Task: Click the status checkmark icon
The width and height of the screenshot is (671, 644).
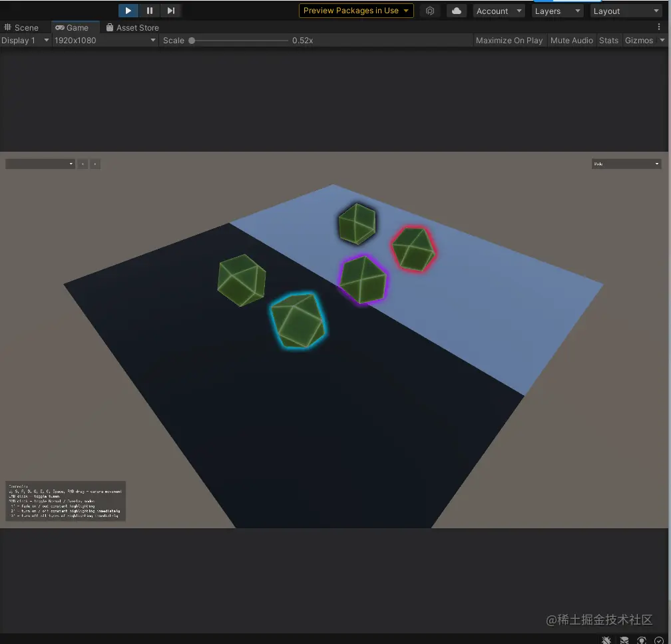Action: [659, 640]
